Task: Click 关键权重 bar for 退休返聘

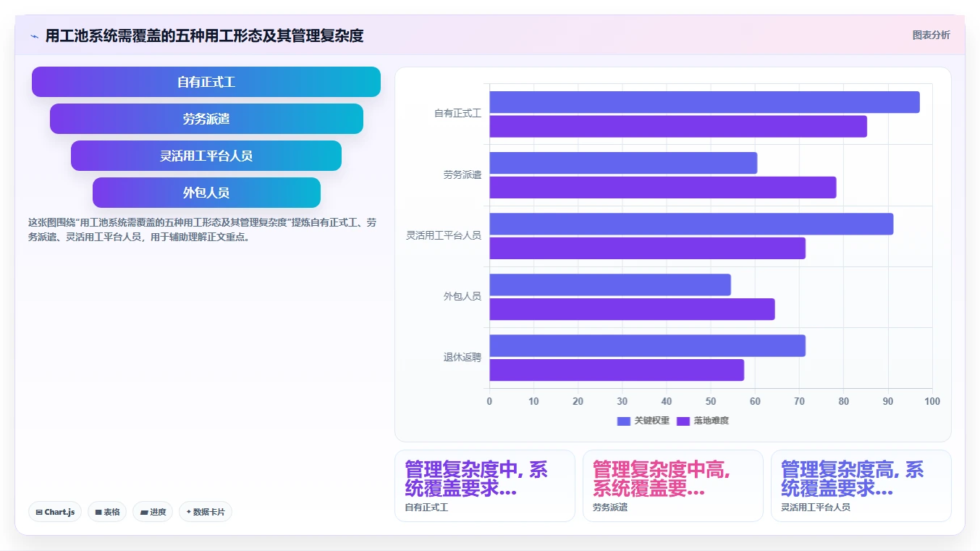Action: [647, 345]
